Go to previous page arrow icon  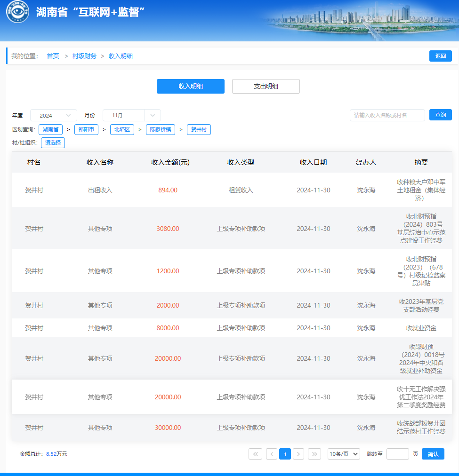click(x=272, y=454)
